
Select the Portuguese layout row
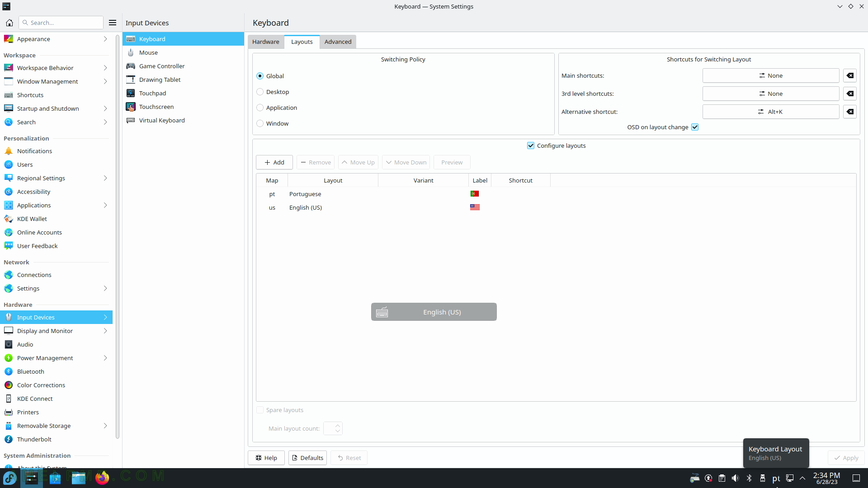click(556, 194)
